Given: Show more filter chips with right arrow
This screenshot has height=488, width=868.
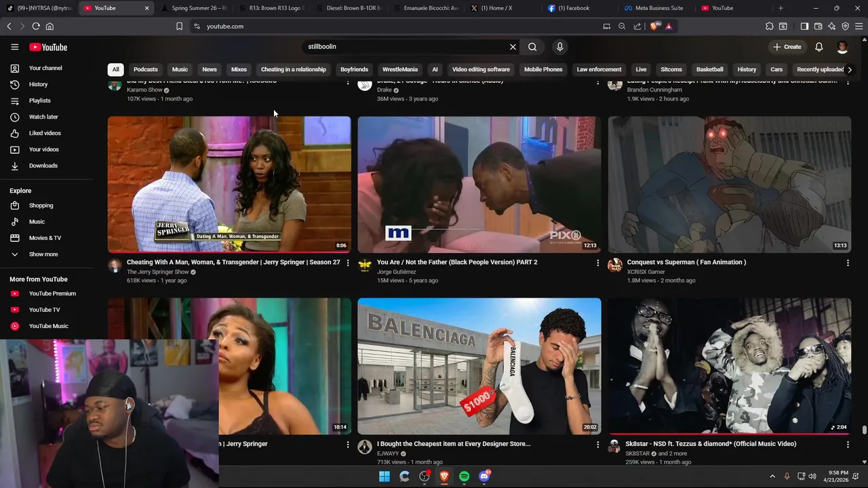Looking at the screenshot, I should [849, 69].
